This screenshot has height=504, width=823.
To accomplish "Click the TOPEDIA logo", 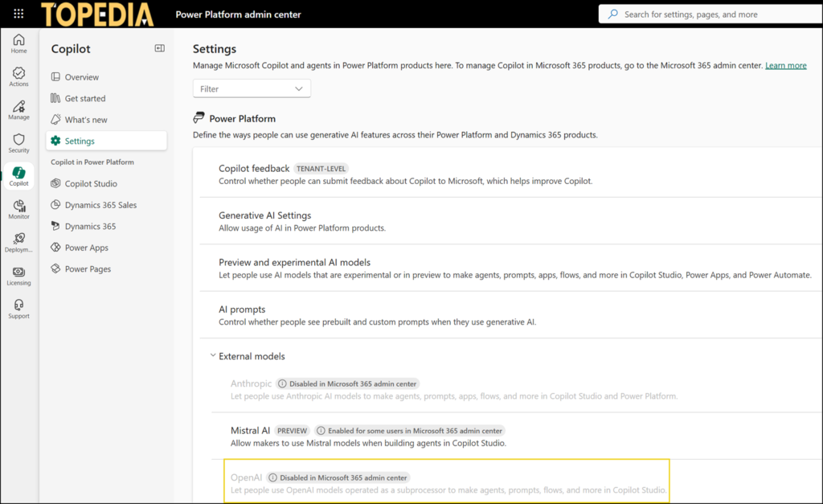I will click(x=97, y=14).
